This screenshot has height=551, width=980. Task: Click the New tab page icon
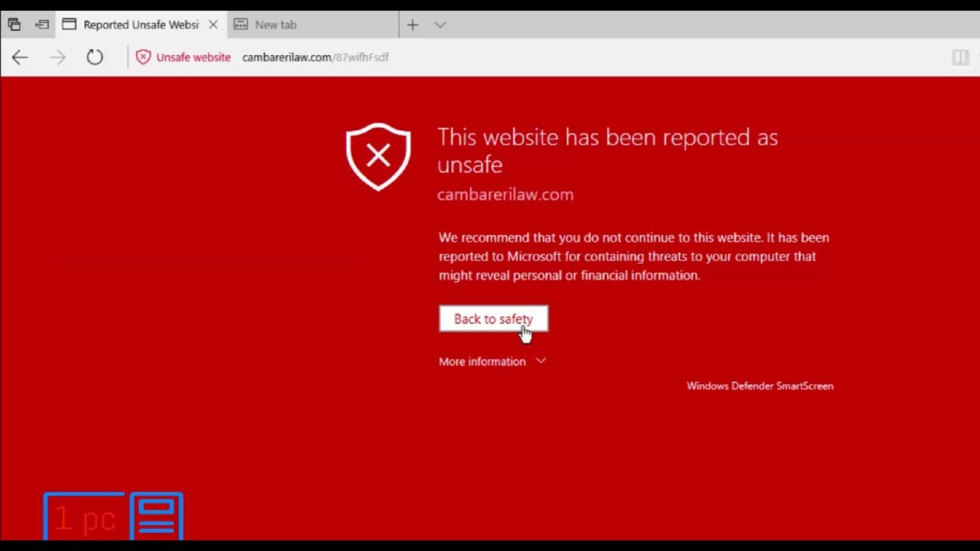[241, 24]
